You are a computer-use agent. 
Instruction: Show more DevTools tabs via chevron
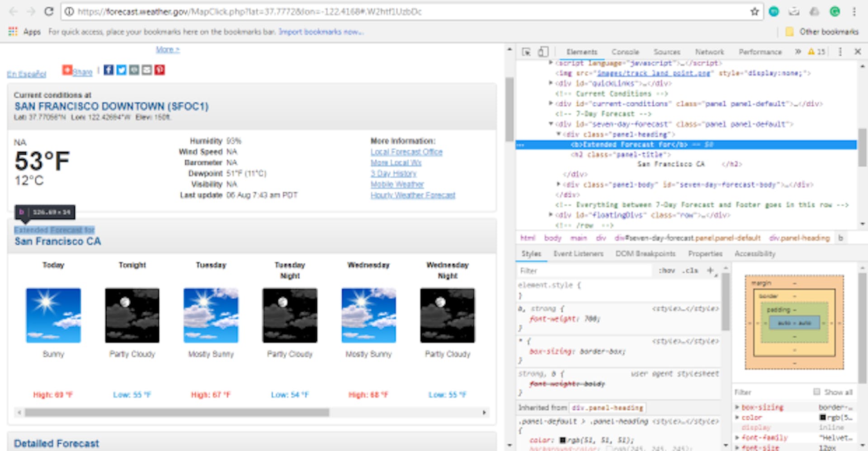point(798,52)
